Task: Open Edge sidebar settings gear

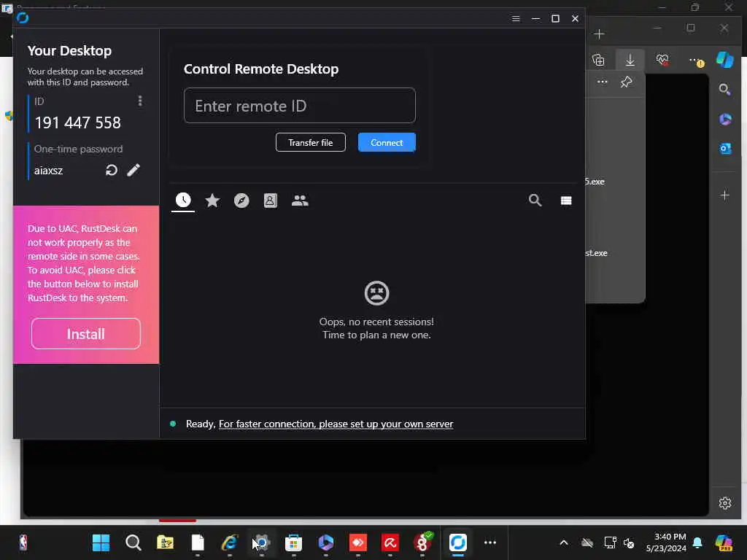Action: [724, 503]
